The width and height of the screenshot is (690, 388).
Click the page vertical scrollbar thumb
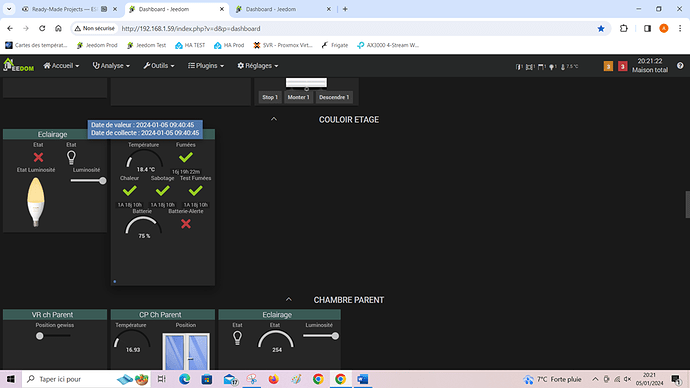(x=687, y=205)
